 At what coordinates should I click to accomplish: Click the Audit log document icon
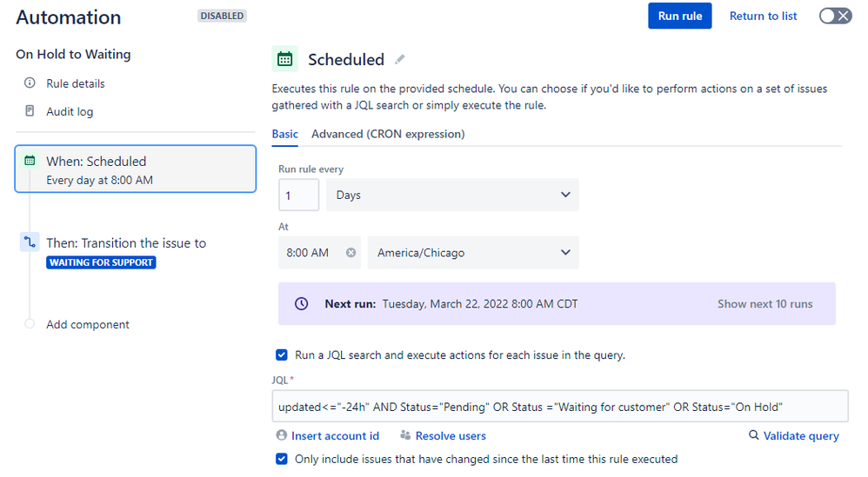pos(30,111)
